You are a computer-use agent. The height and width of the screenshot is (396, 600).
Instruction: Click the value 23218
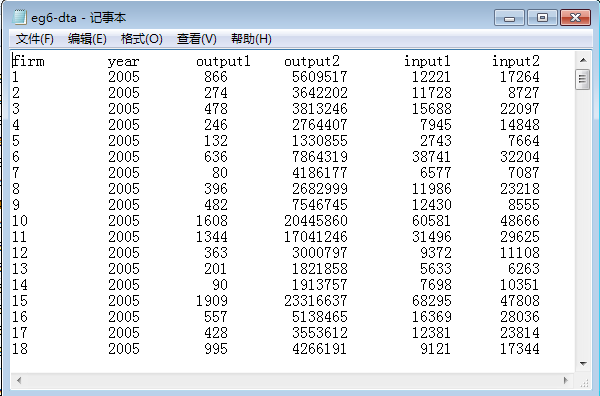point(520,189)
